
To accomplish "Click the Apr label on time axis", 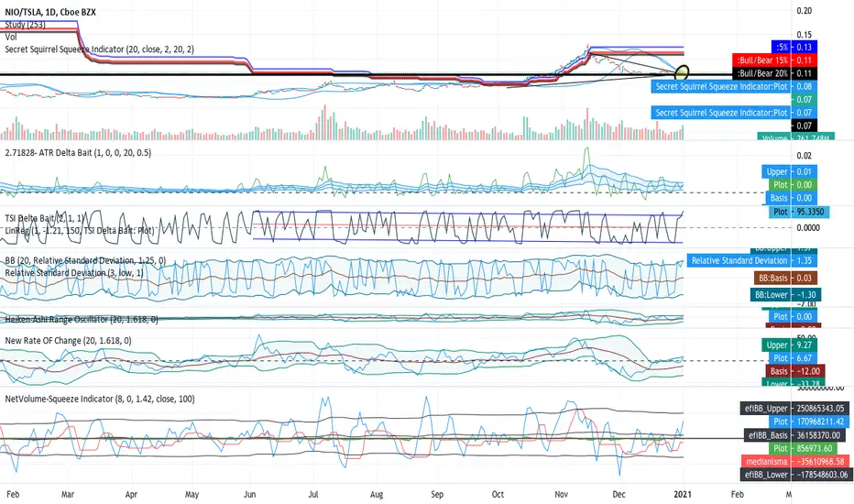I will click(x=131, y=494).
